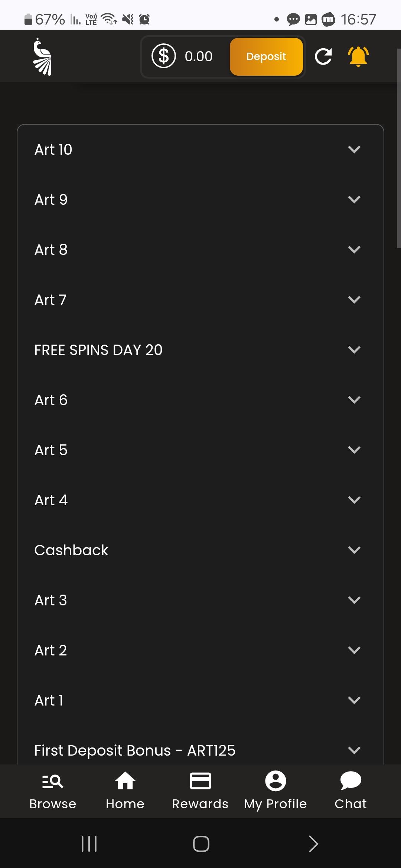Viewport: 401px width, 868px height.
Task: Expand First Deposit Bonus - ART125
Action: (x=354, y=750)
